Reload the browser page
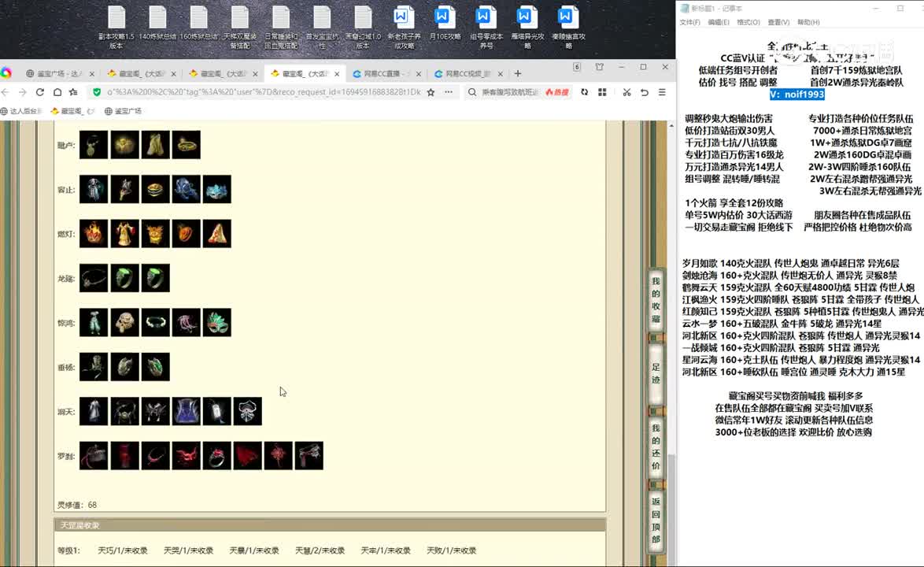924x567 pixels. pyautogui.click(x=40, y=92)
